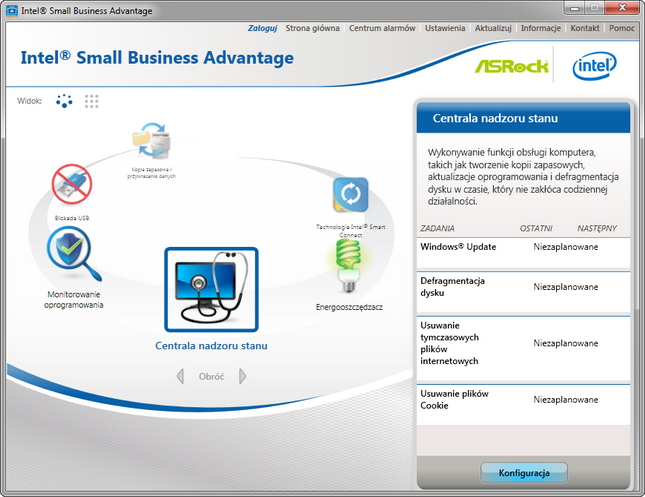Click the ASRock logo
Image resolution: width=645 pixels, height=497 pixels.
click(511, 66)
